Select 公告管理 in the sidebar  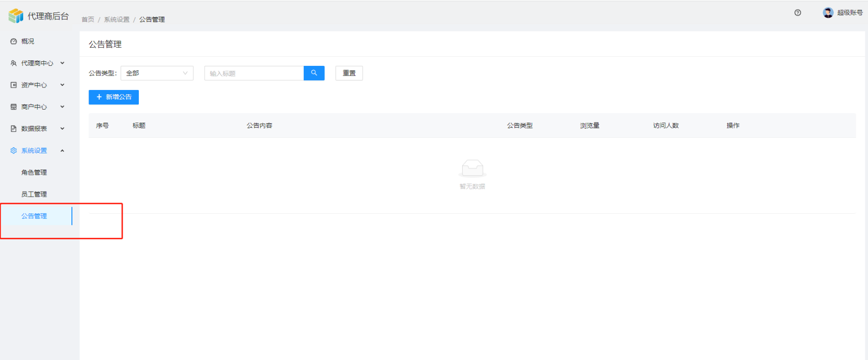pos(34,216)
